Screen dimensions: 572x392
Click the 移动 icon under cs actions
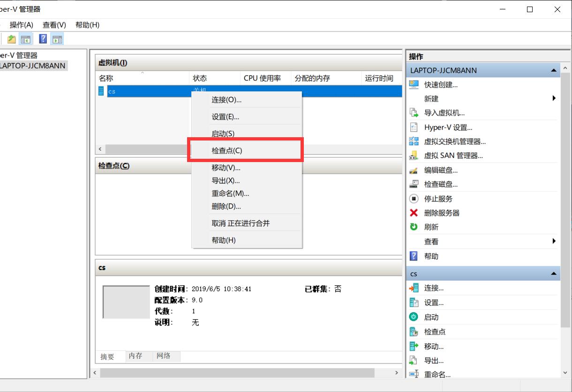[x=414, y=346]
